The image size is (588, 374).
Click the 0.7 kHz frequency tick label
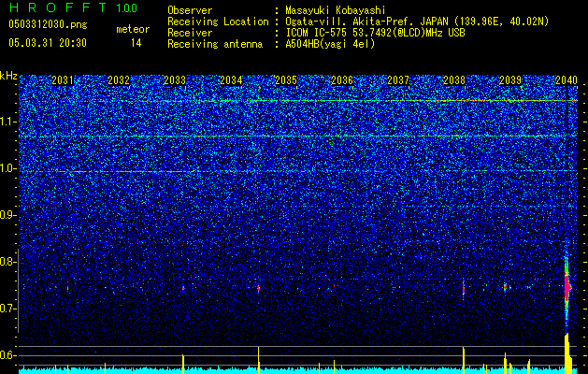[7, 309]
